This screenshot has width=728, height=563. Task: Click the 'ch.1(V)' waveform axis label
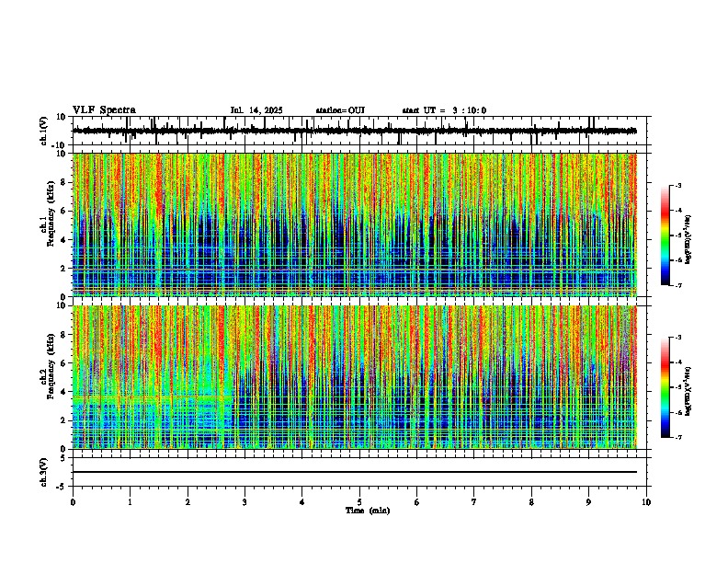(x=44, y=131)
